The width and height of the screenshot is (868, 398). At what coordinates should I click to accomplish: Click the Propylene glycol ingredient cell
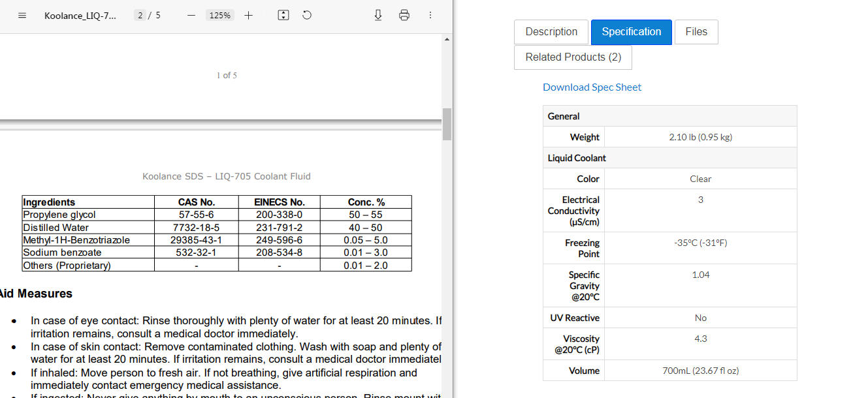point(88,215)
